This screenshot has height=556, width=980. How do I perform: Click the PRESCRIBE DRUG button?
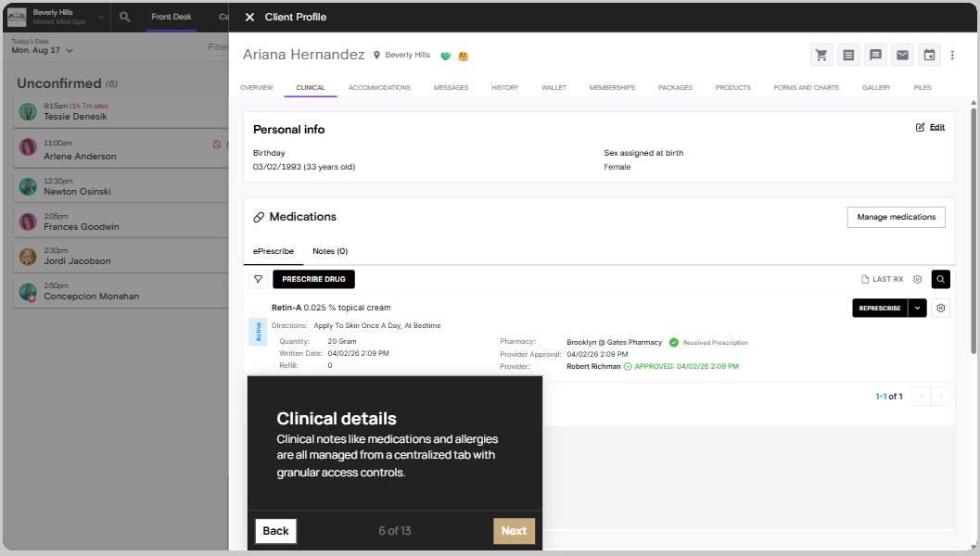pyautogui.click(x=313, y=279)
